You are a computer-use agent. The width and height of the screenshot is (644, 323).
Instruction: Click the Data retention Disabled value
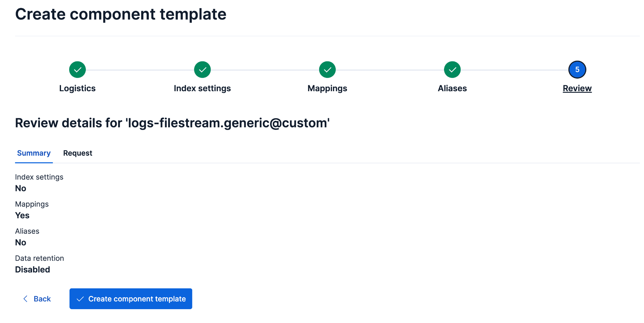(x=32, y=269)
